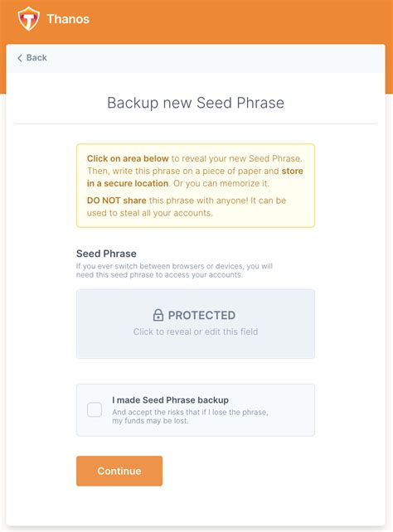The image size is (393, 532).
Task: Click the Thanos shield logo icon
Action: (28, 19)
